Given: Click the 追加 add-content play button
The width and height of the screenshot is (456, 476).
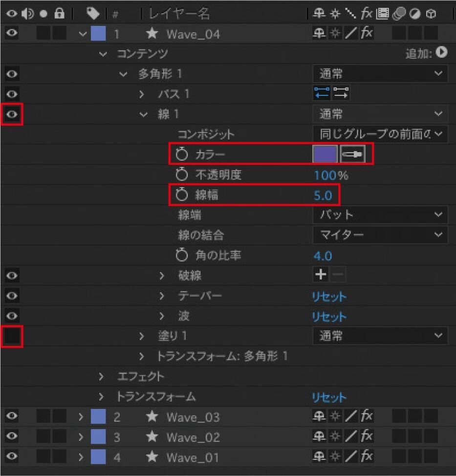Looking at the screenshot, I should click(442, 52).
